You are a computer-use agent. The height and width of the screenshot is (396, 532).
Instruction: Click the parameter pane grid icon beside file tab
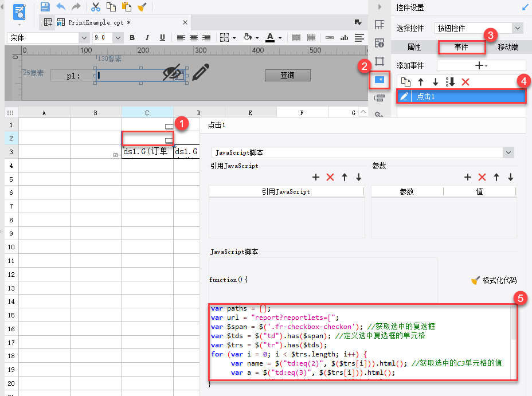pos(48,22)
